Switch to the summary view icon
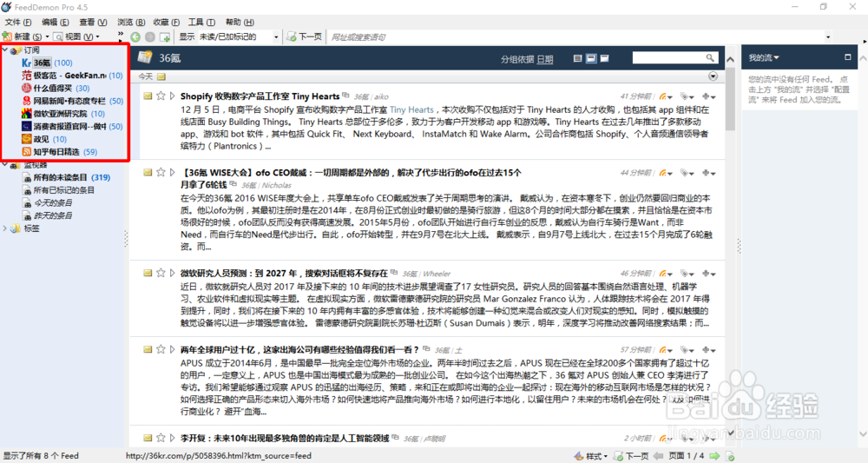868x463 pixels. pos(591,58)
